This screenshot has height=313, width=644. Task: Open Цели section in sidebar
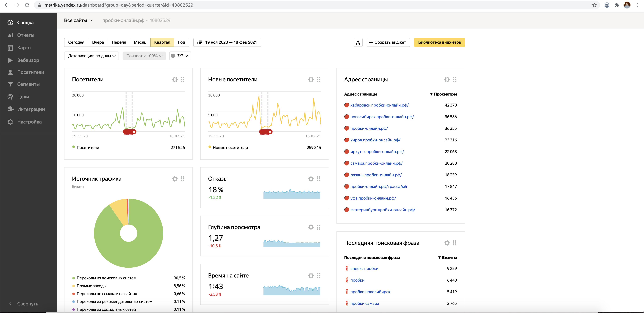[23, 97]
